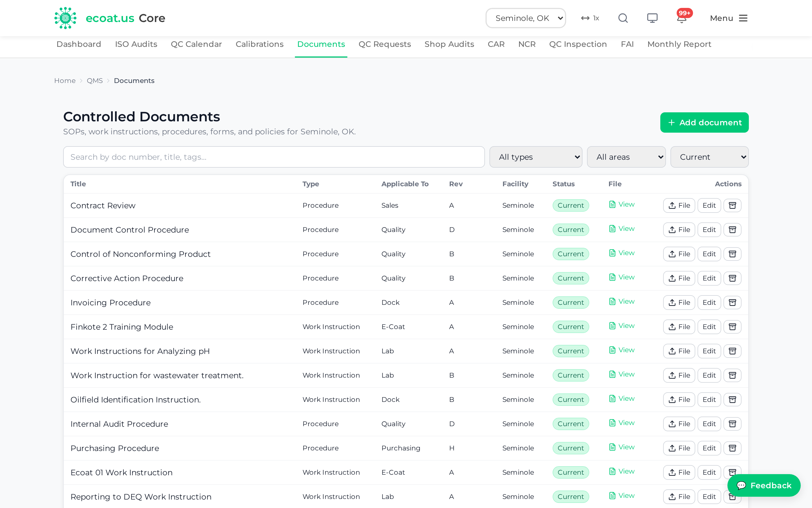This screenshot has width=812, height=508.
Task: View file of Finkote 2 Training Module
Action: tap(621, 326)
